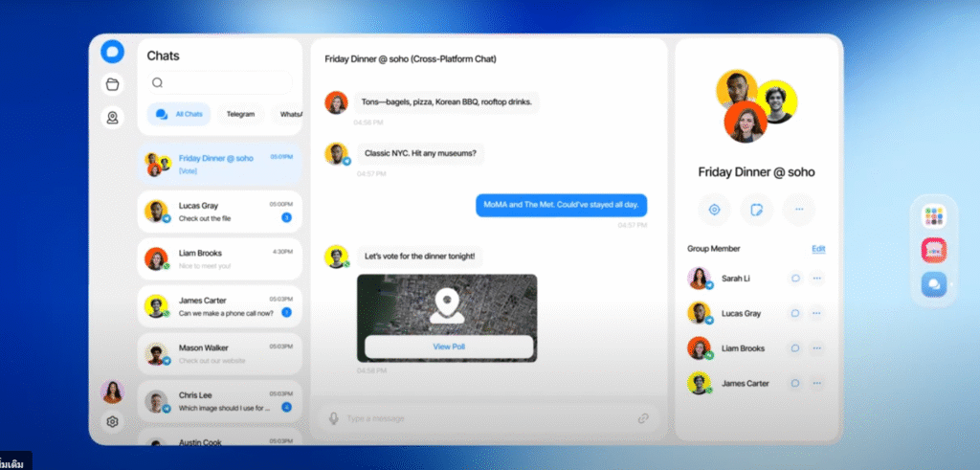
Task: Open more options for Sarah Li
Action: (x=816, y=279)
